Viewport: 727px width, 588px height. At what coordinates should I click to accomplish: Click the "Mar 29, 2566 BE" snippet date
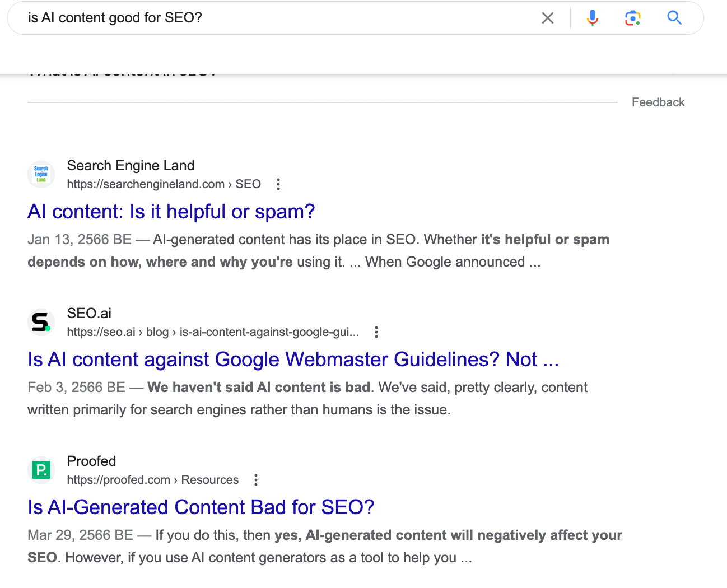80,535
